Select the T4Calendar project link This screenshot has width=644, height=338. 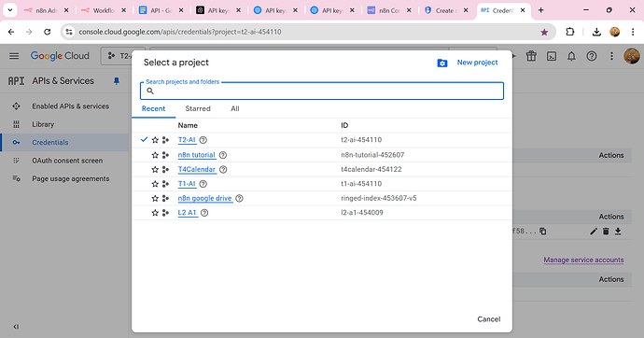click(x=196, y=169)
